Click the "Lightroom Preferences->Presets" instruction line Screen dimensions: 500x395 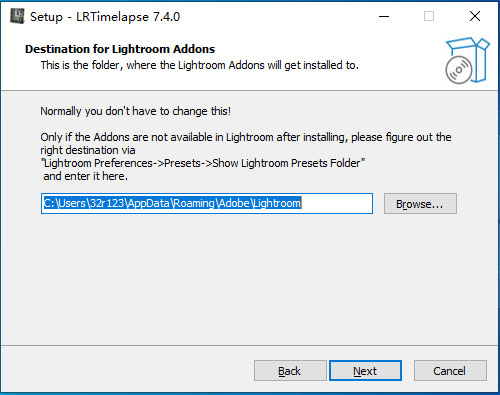pos(203,163)
